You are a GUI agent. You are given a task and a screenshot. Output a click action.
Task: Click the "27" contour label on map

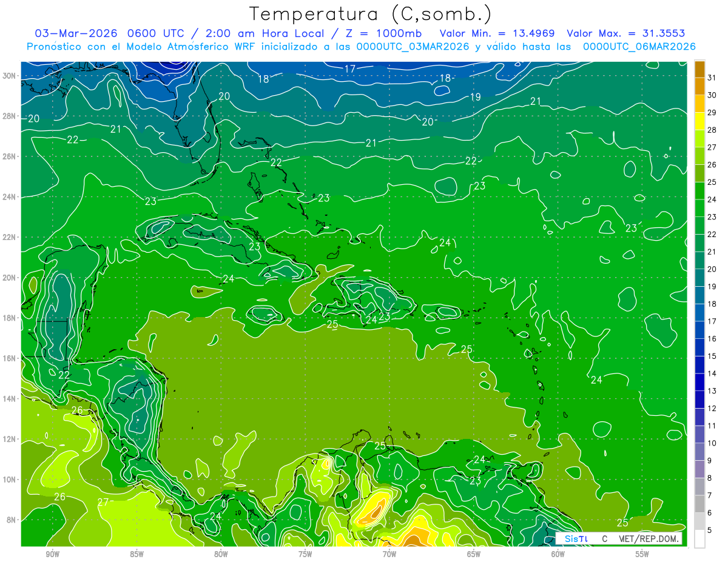(x=103, y=502)
